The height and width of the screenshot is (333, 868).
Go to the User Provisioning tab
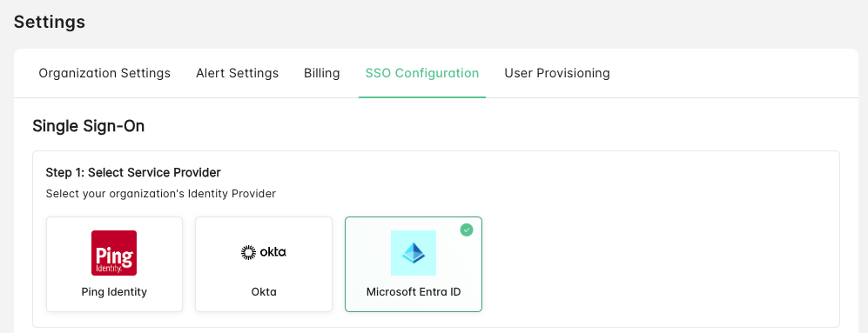click(557, 73)
